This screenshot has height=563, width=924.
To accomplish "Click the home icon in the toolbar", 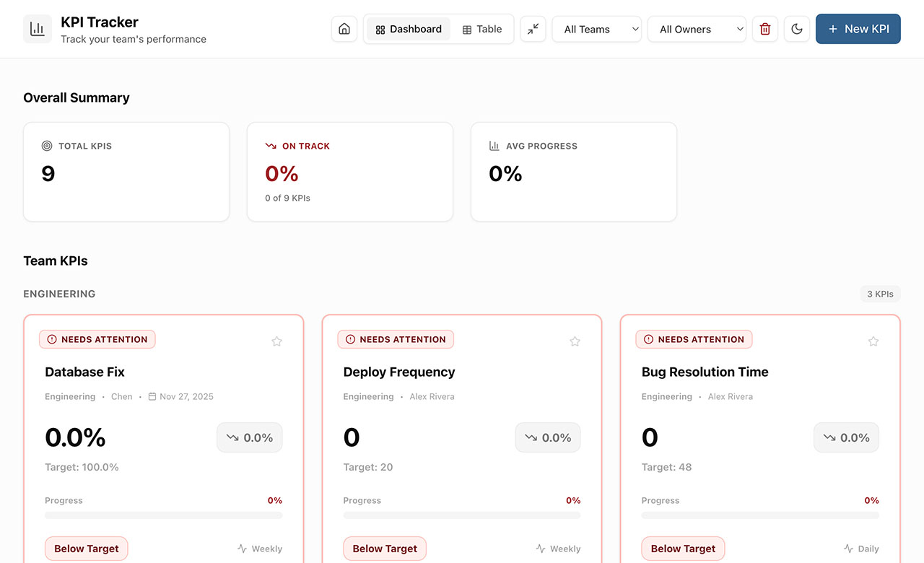I will pos(344,29).
